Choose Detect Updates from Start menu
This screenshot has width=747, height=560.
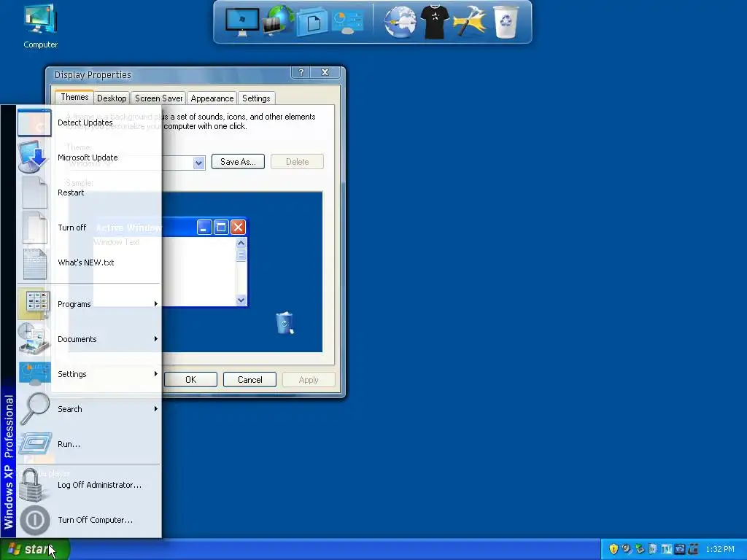pos(90,122)
